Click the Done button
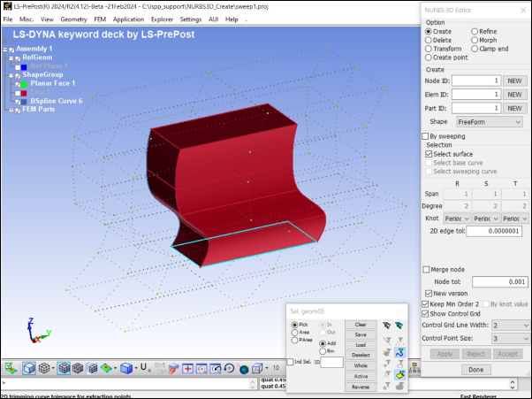The height and width of the screenshot is (399, 532). click(x=476, y=370)
